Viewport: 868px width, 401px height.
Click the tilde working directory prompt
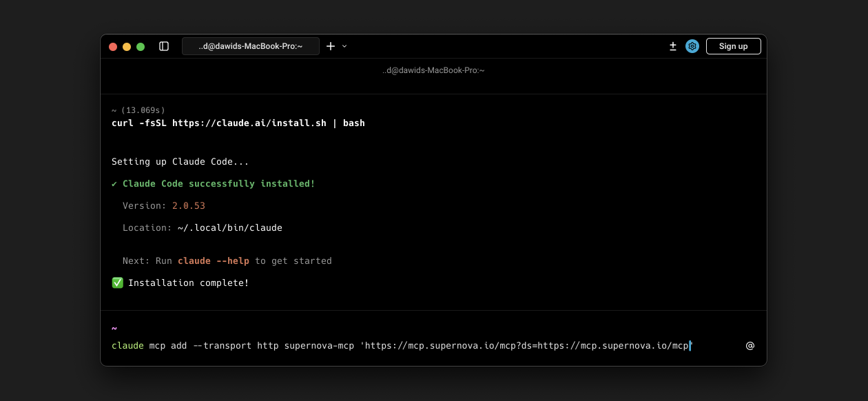114,329
